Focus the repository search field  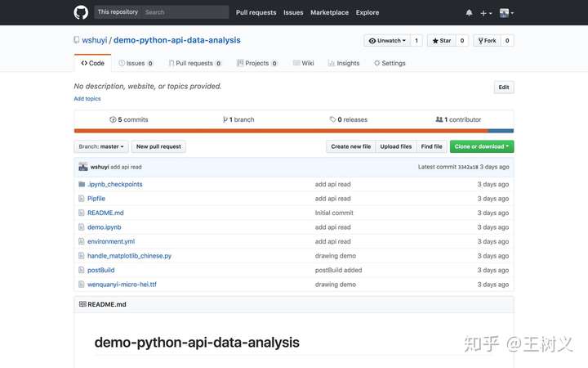click(184, 12)
